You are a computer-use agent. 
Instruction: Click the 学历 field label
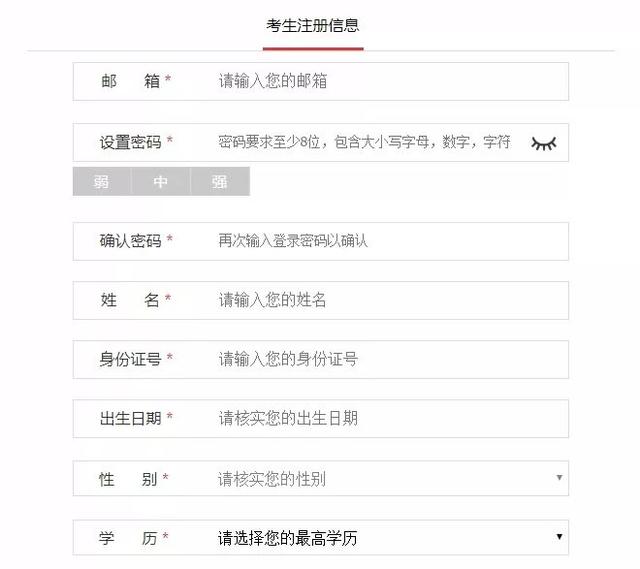click(128, 538)
